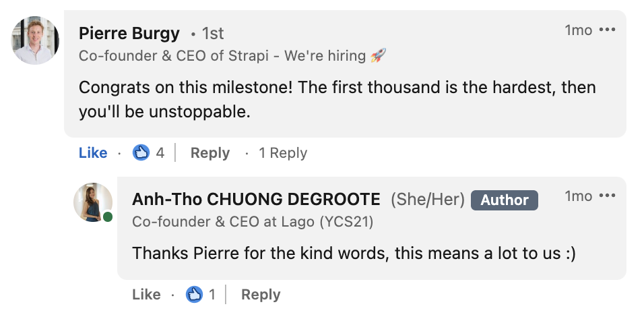Like Pierre Burgy's comment
The height and width of the screenshot is (317, 644).
[93, 153]
